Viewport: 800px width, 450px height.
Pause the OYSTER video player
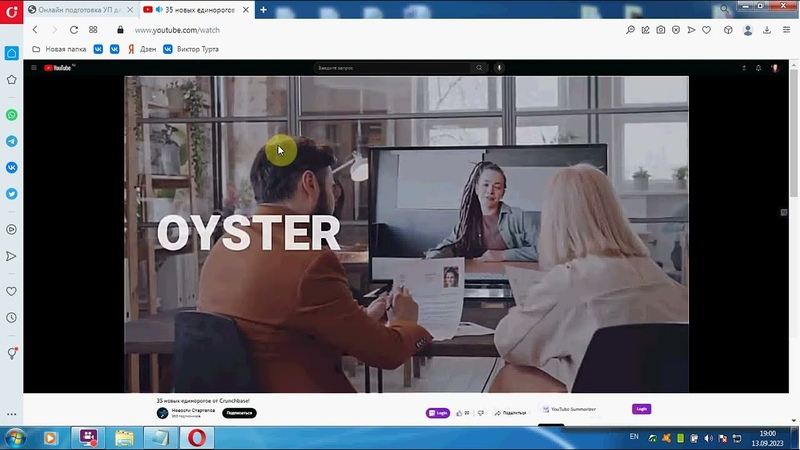[x=406, y=234]
